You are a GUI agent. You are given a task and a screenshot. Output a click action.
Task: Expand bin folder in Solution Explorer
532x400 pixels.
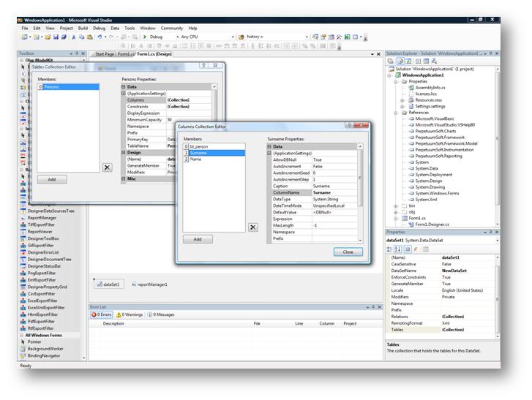pos(396,205)
